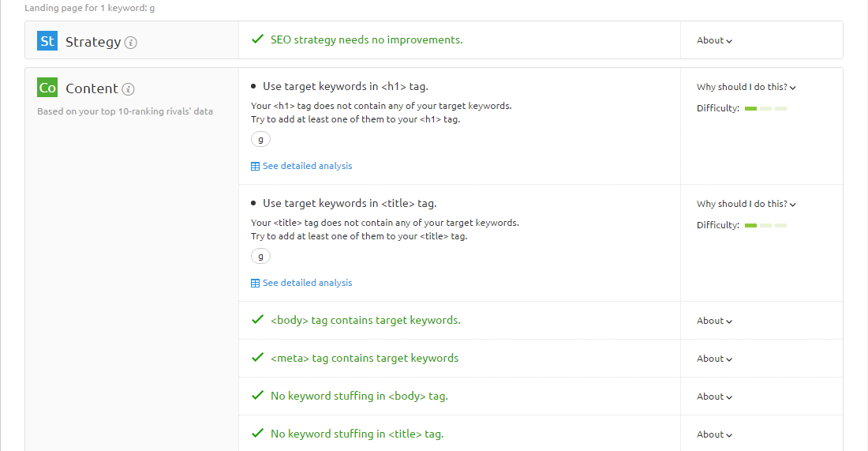The image size is (868, 451).
Task: Expand 'Why should I do this?' for title tag
Action: [746, 204]
